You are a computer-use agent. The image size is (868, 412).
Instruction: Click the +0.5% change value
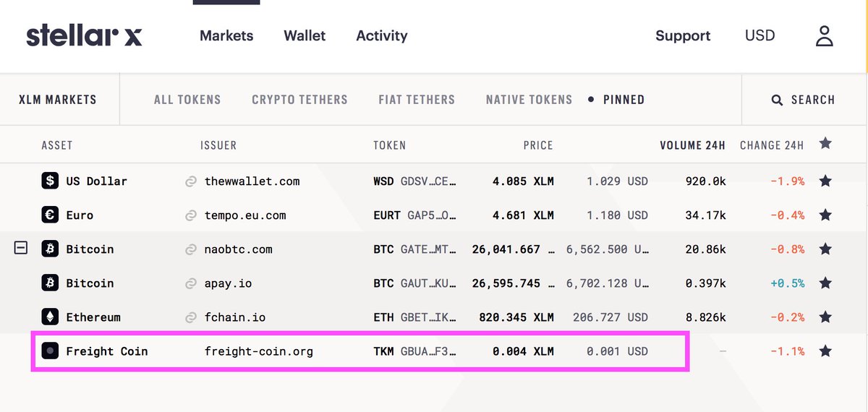pyautogui.click(x=788, y=283)
